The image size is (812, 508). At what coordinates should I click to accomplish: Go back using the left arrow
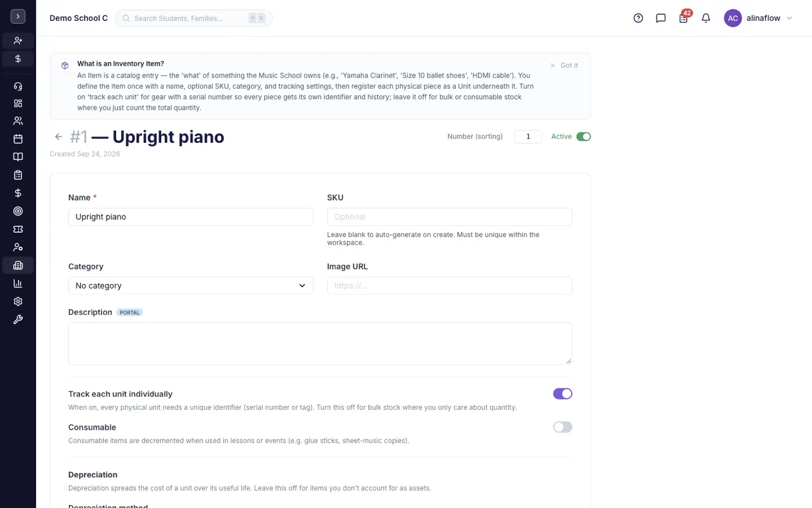pos(58,136)
